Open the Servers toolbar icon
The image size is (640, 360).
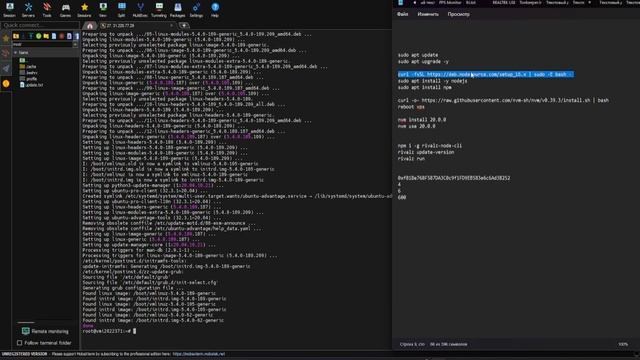click(28, 10)
